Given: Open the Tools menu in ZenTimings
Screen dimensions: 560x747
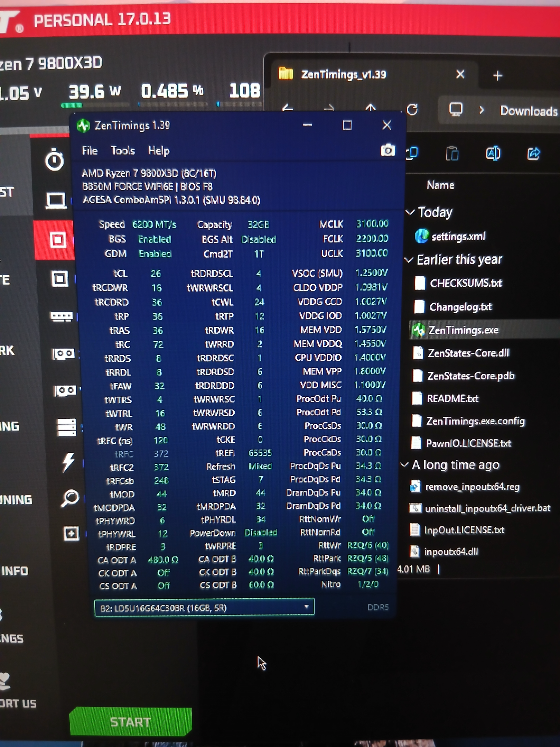Looking at the screenshot, I should (x=123, y=150).
